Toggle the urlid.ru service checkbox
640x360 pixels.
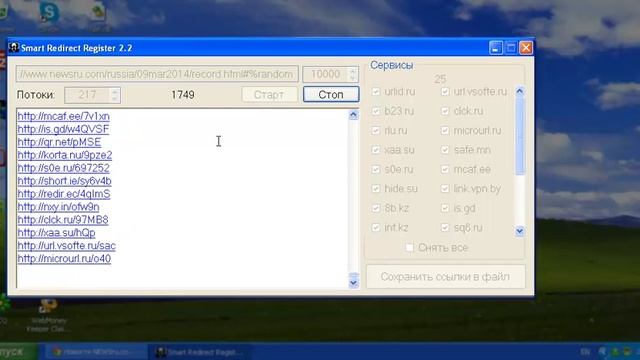point(376,91)
